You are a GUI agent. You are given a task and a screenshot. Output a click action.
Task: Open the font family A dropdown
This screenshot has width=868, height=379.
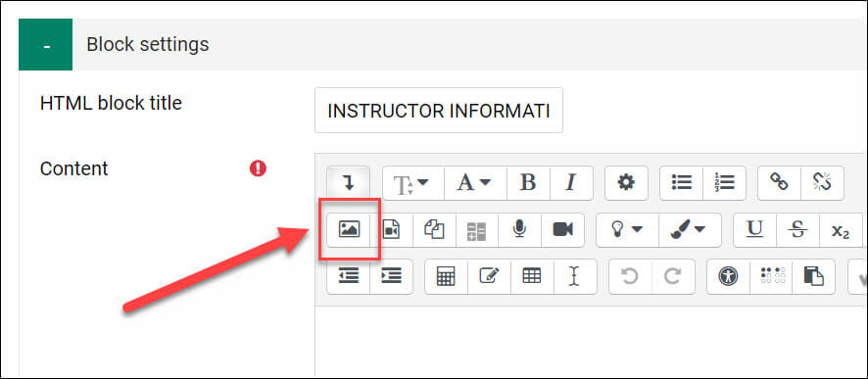click(476, 182)
